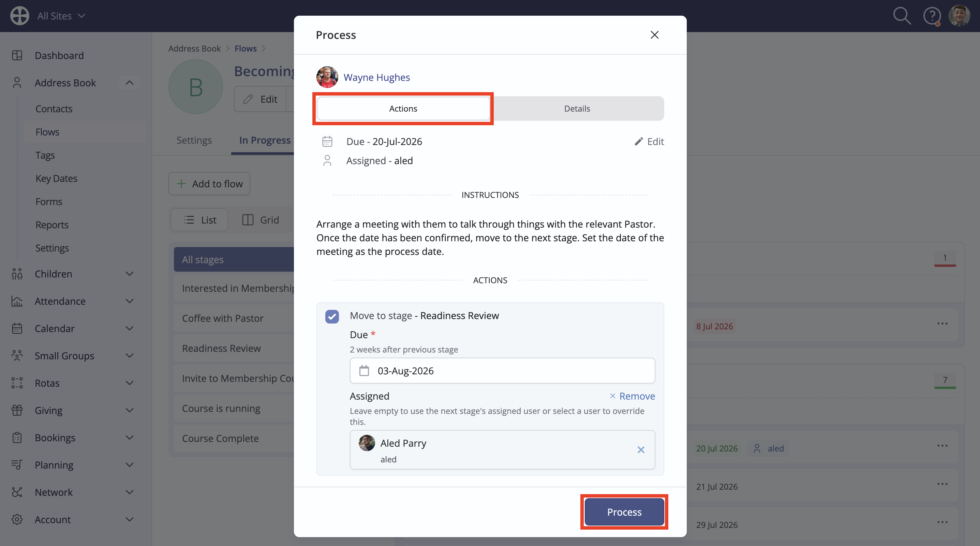Expand the All Sites dropdown

(61, 16)
